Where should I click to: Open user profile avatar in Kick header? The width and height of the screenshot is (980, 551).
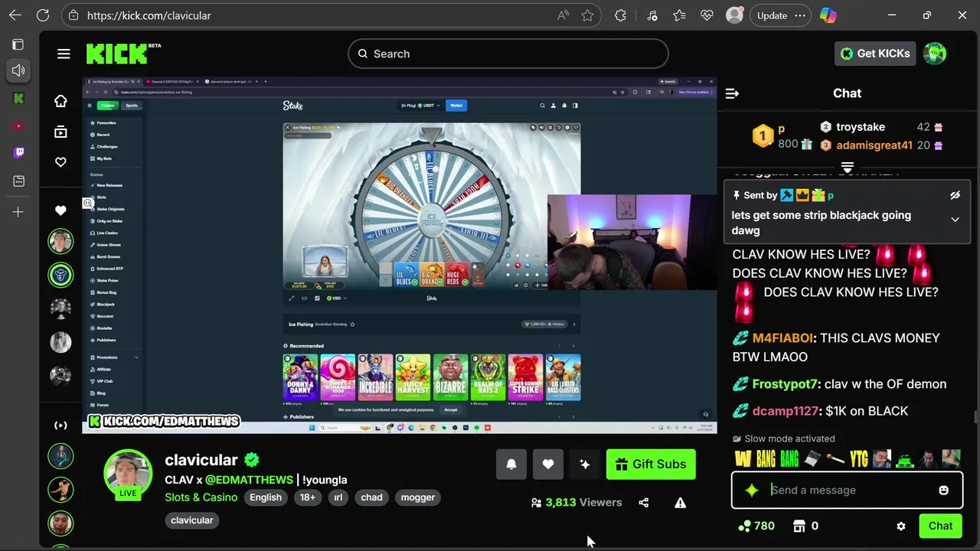coord(935,54)
